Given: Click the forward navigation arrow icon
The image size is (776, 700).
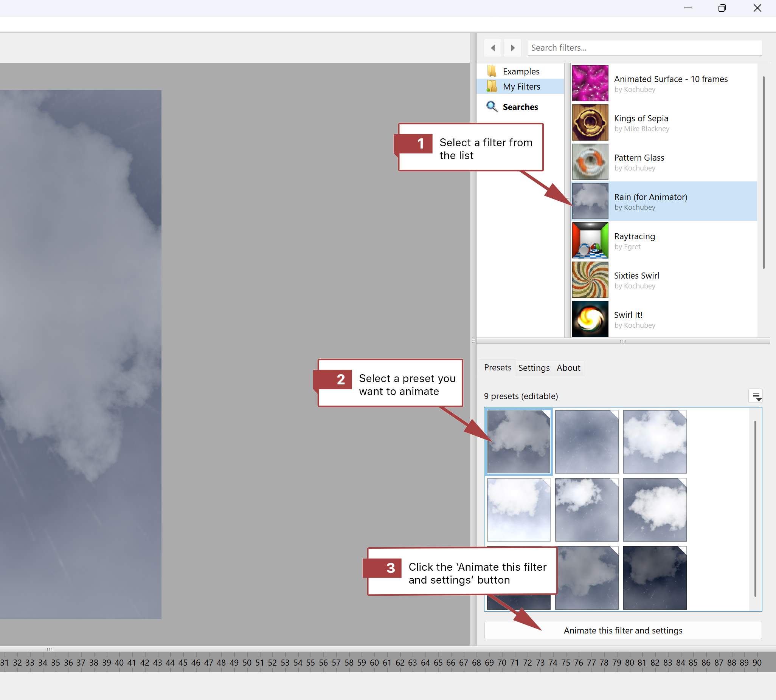Looking at the screenshot, I should (x=512, y=48).
